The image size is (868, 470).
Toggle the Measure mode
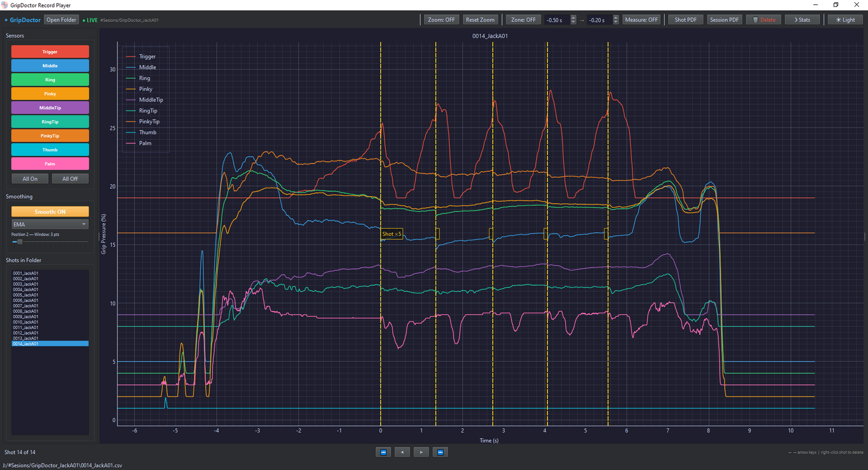coord(641,20)
